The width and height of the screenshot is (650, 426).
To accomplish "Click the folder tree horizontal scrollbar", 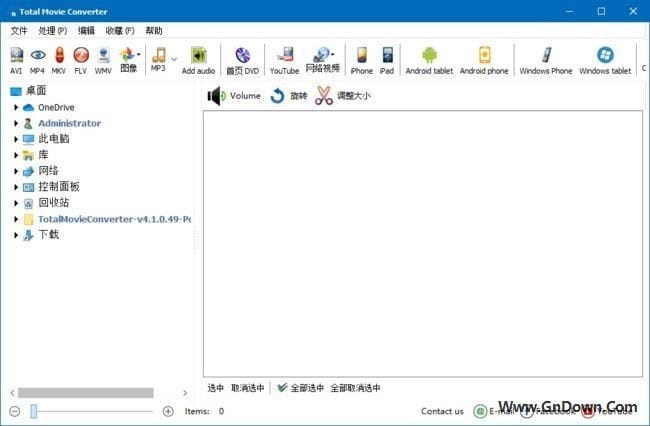I will tap(86, 393).
